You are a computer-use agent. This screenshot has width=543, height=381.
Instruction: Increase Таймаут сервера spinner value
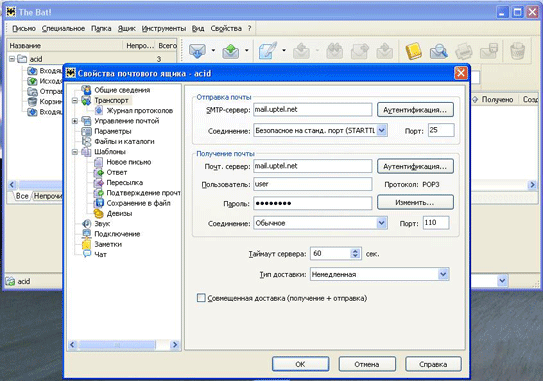pos(355,251)
